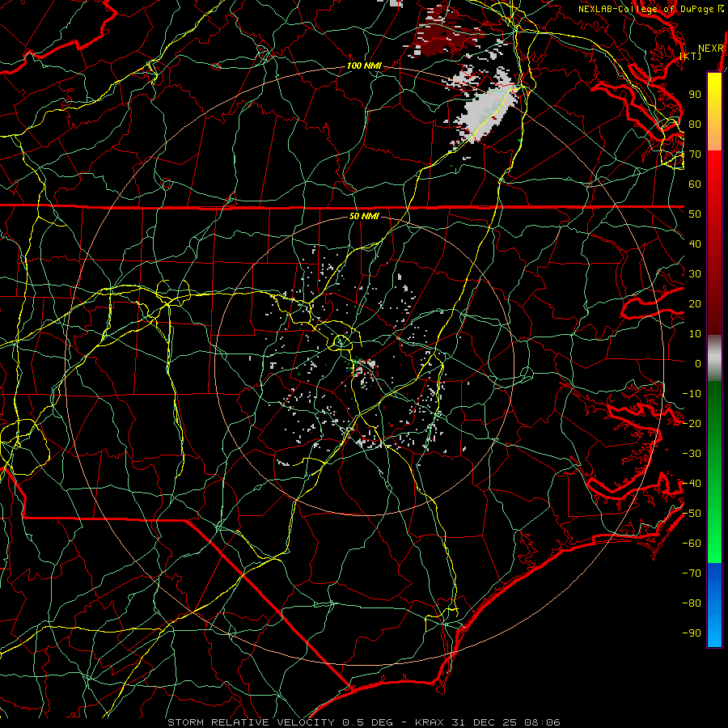Click the positive 80 scale value
728x728 pixels.
click(695, 125)
